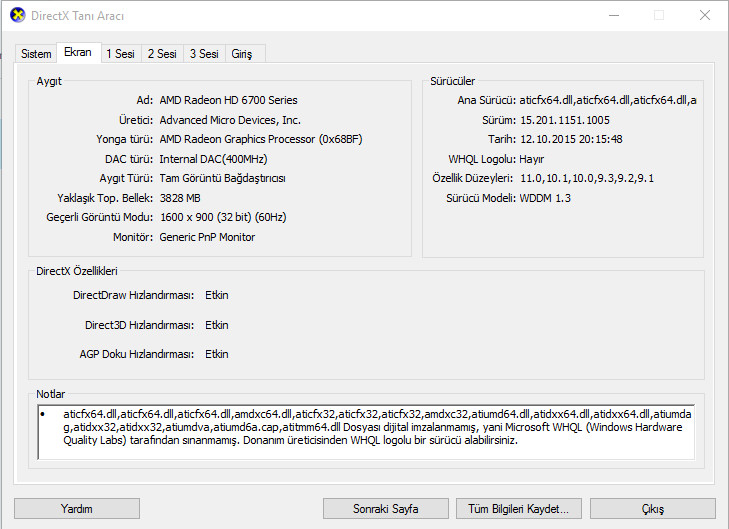Click Etkin next to AGP Doku Hızlandırması
The height and width of the screenshot is (529, 729).
coord(217,354)
